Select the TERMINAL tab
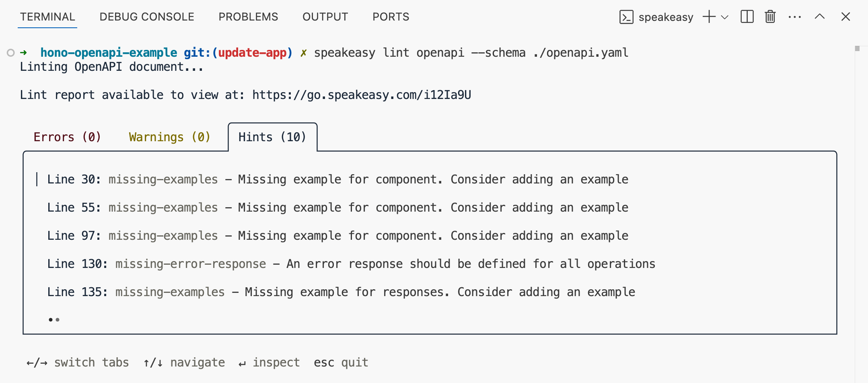 click(x=47, y=17)
